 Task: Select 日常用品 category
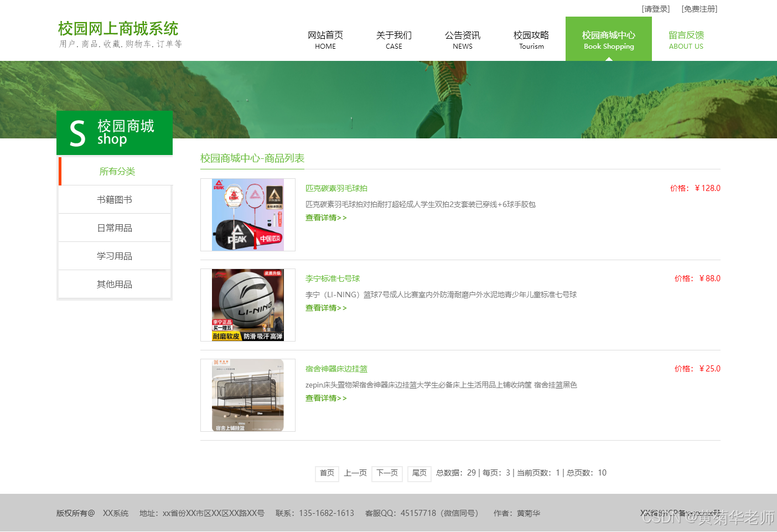[115, 228]
